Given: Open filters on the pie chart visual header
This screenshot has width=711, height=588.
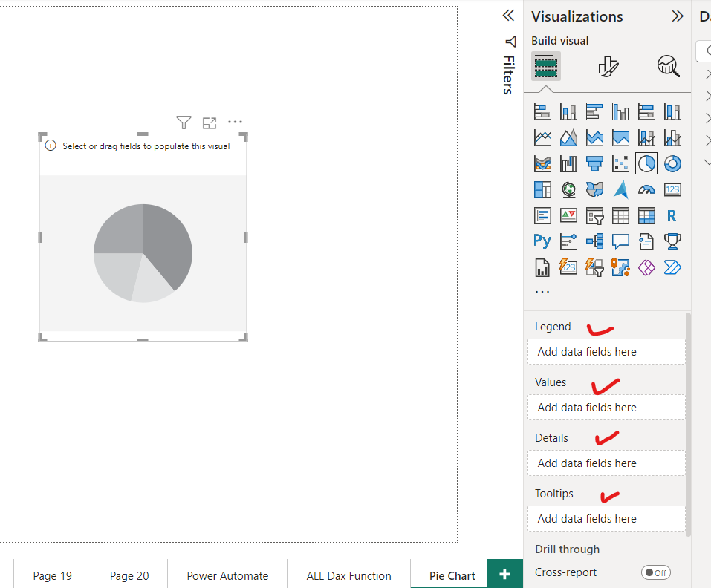Looking at the screenshot, I should [x=184, y=122].
